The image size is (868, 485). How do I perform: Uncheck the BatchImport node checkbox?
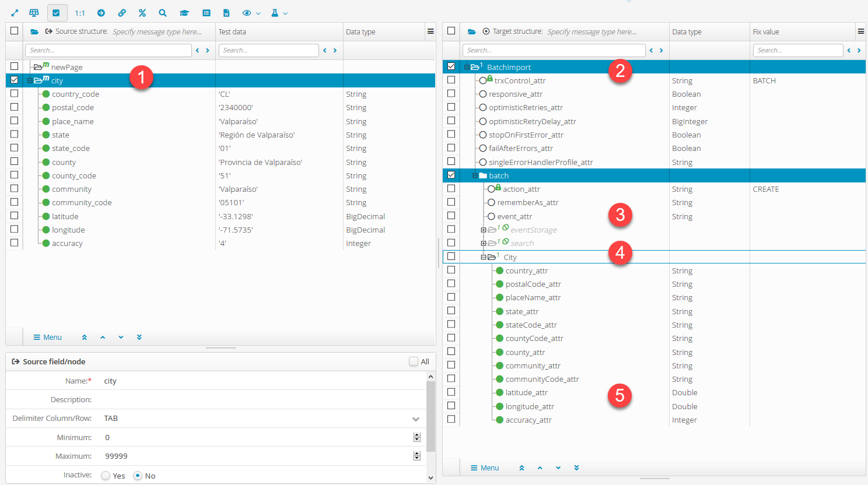tap(452, 66)
